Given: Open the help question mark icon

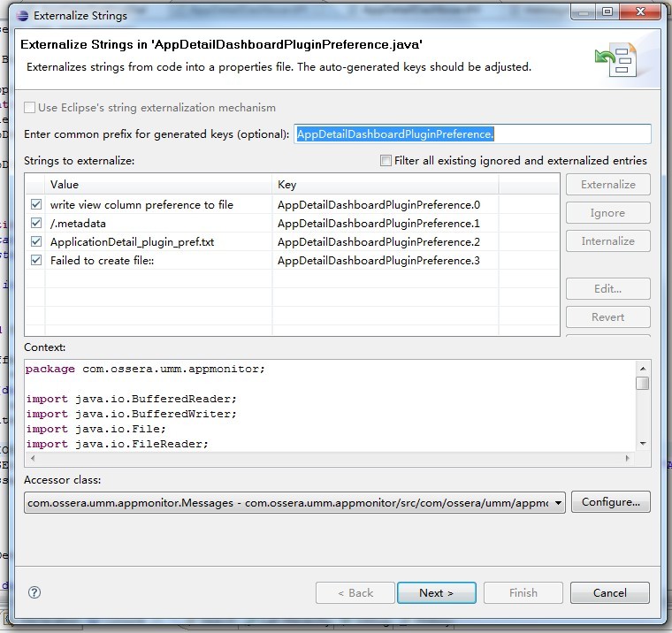Looking at the screenshot, I should [x=34, y=592].
